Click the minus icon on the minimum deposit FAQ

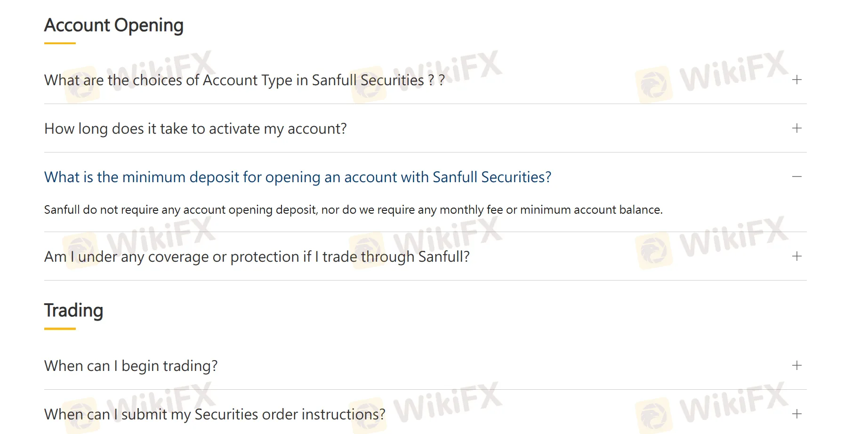coord(796,177)
